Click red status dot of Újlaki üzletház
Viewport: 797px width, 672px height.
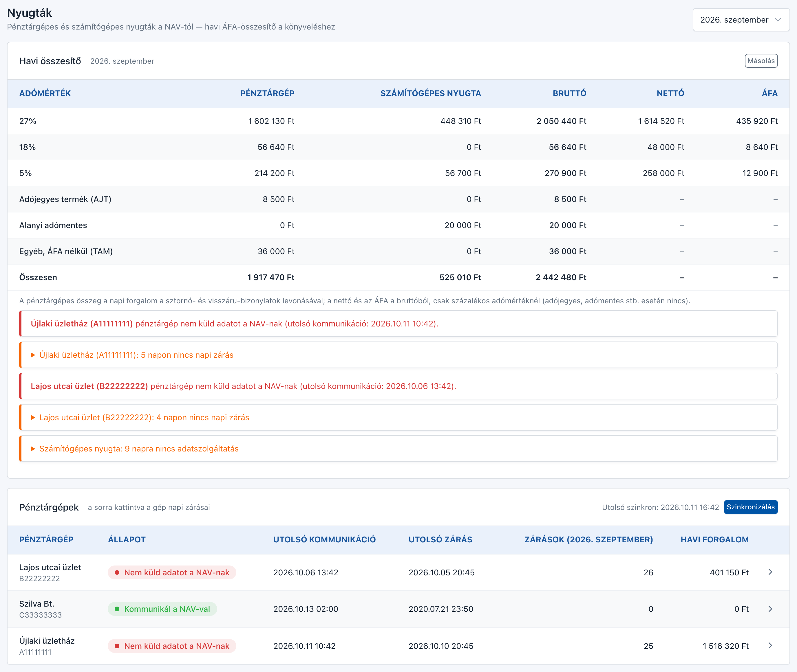117,646
